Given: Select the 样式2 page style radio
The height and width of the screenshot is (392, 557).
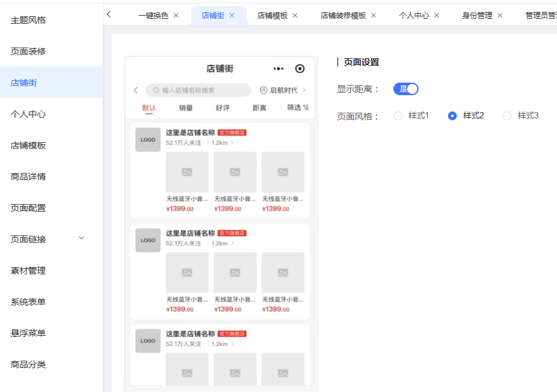Looking at the screenshot, I should (452, 116).
